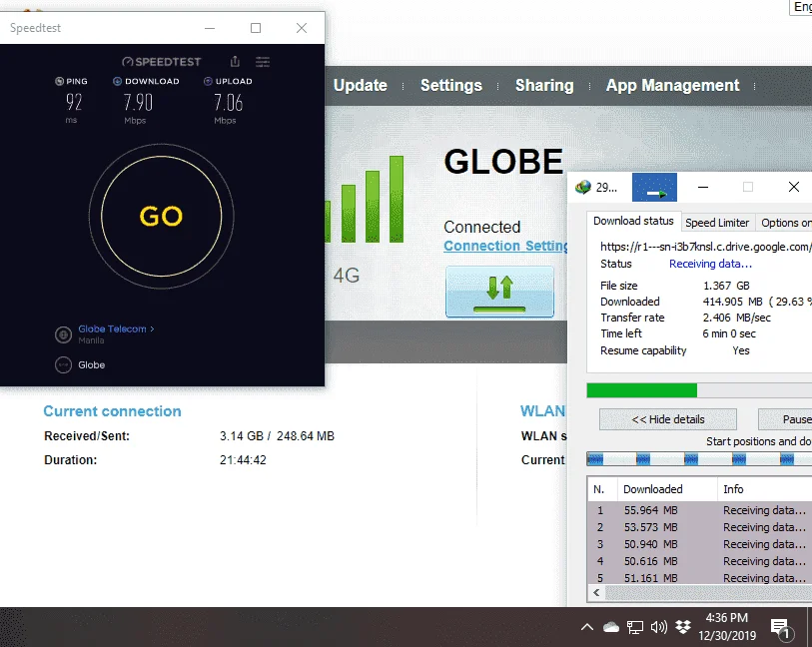Open the Update tab in modem page

360,86
